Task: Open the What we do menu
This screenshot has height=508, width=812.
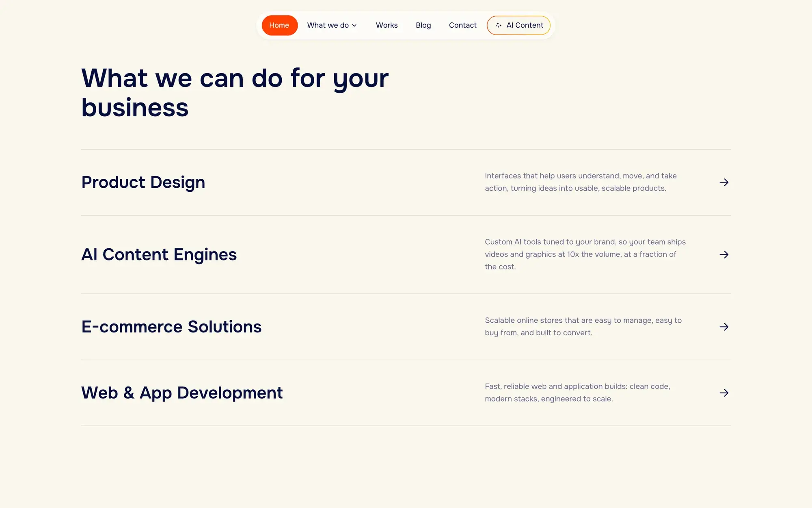Action: (332, 25)
